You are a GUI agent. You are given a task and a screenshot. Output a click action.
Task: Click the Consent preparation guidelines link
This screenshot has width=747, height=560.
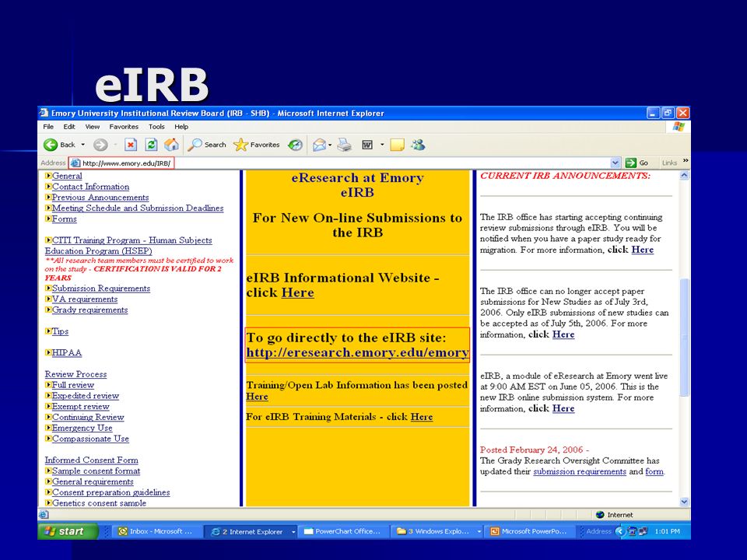110,492
